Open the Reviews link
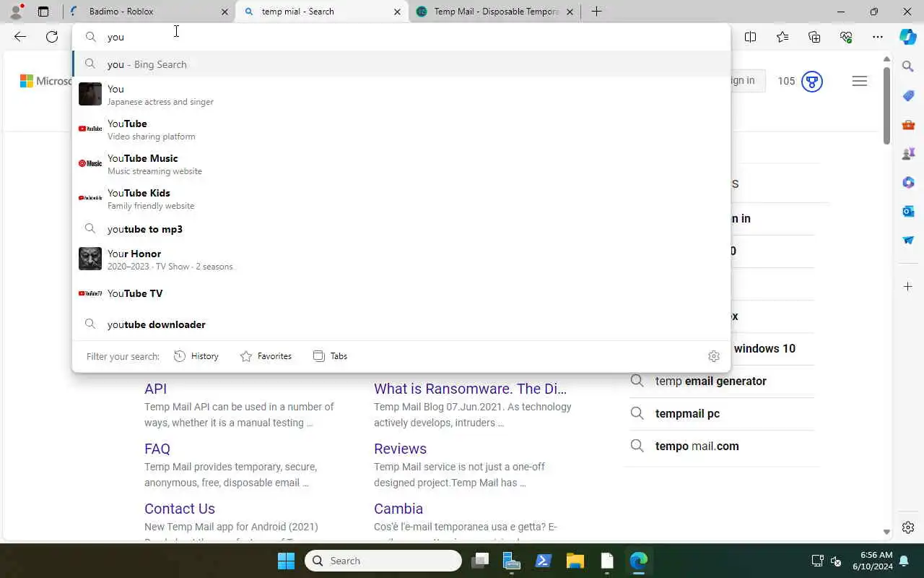This screenshot has width=924, height=578. [x=400, y=449]
